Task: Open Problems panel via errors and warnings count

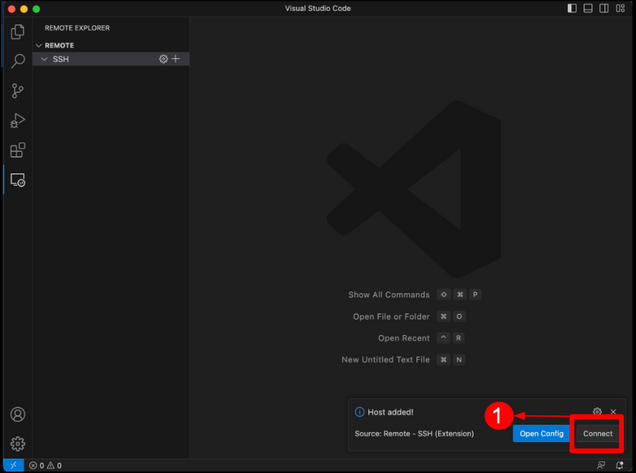Action: point(45,465)
